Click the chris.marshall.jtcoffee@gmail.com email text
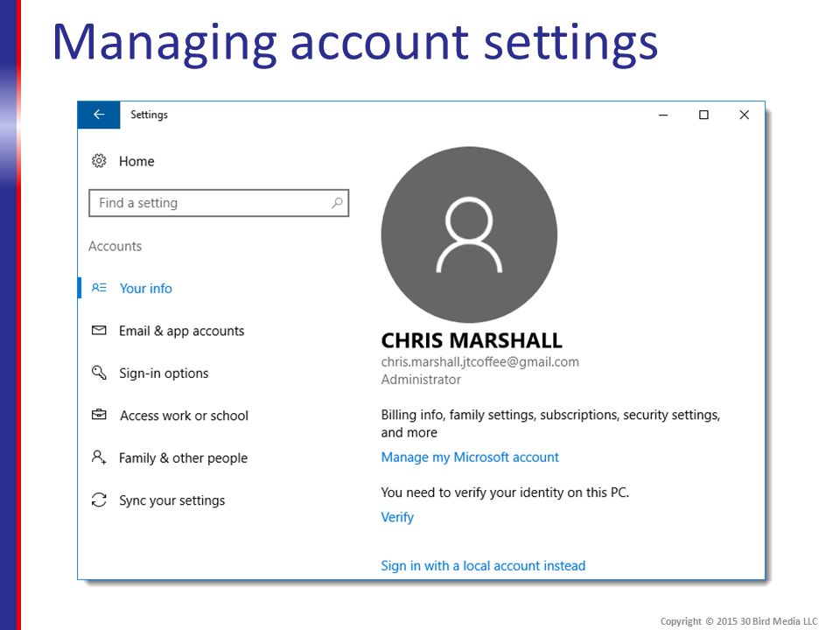Screen dimensions: 840x630 480,362
